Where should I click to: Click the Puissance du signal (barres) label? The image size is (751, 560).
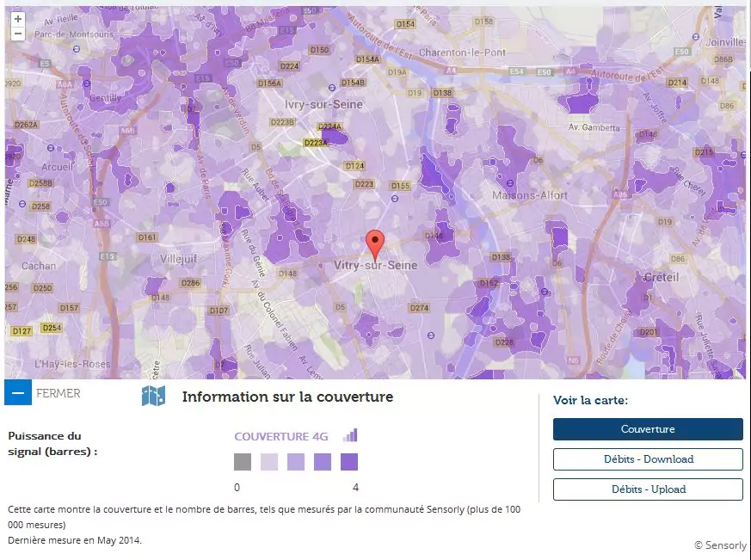point(52,444)
